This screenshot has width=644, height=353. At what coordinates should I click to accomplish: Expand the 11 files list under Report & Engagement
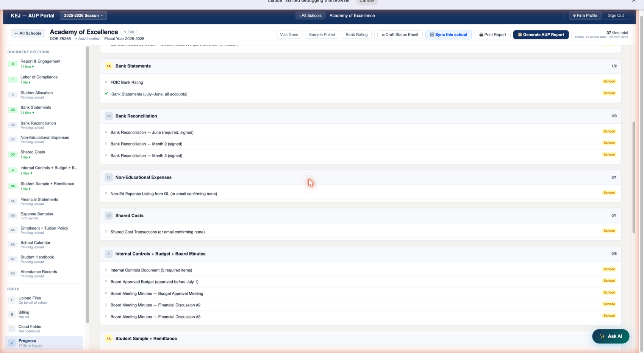27,67
